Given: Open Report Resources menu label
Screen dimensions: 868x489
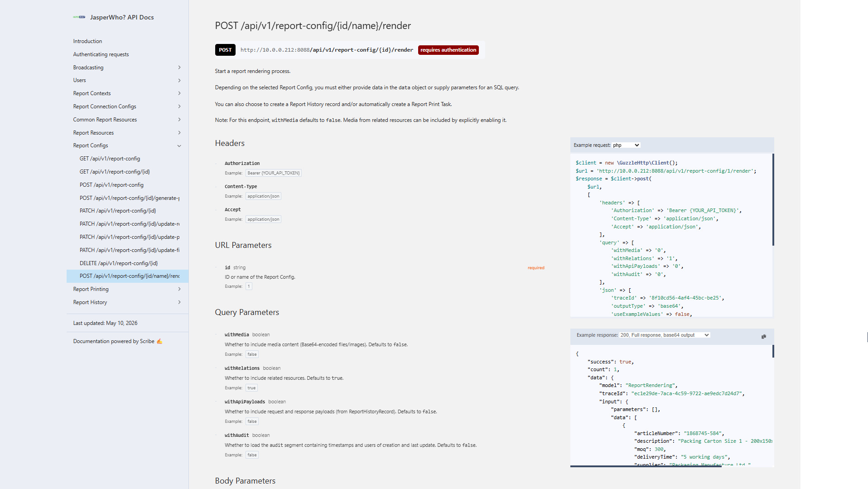Looking at the screenshot, I should (93, 133).
